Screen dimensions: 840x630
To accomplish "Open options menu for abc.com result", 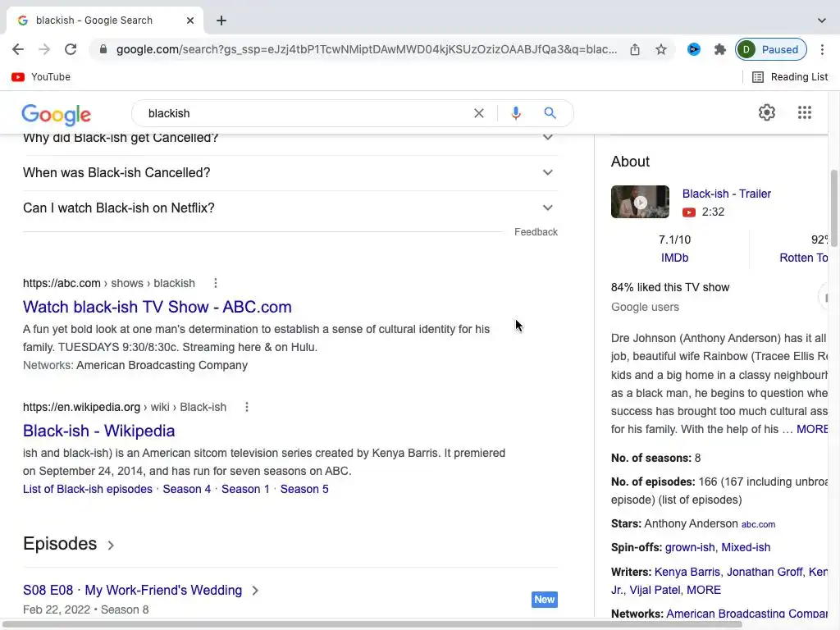I will pyautogui.click(x=216, y=283).
